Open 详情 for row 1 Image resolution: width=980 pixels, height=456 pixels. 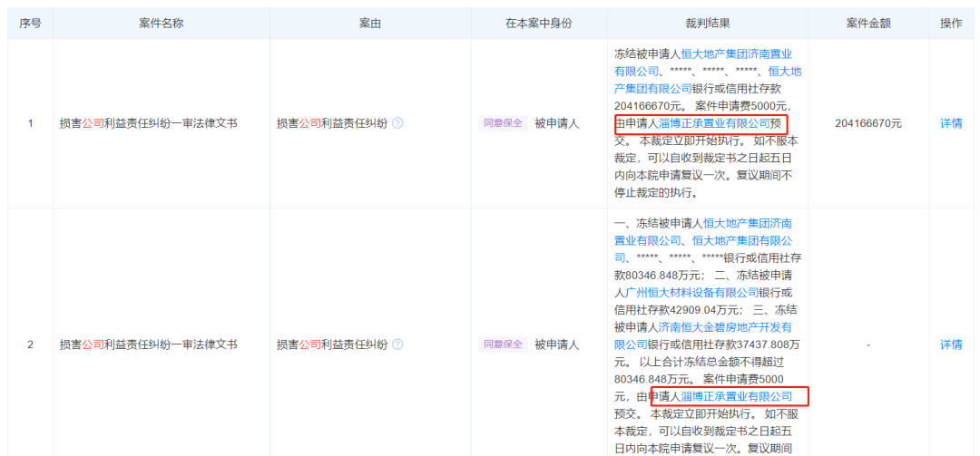[x=951, y=123]
